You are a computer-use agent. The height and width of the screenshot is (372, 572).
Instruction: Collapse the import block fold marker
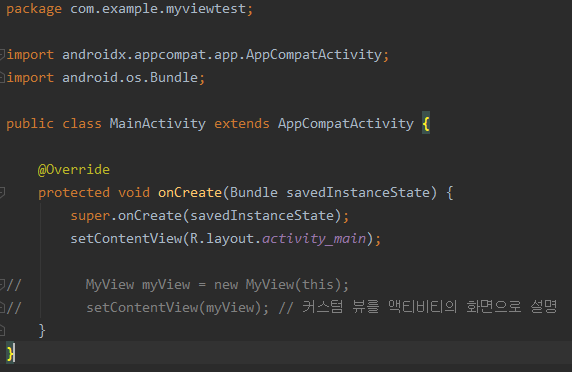point(2,55)
